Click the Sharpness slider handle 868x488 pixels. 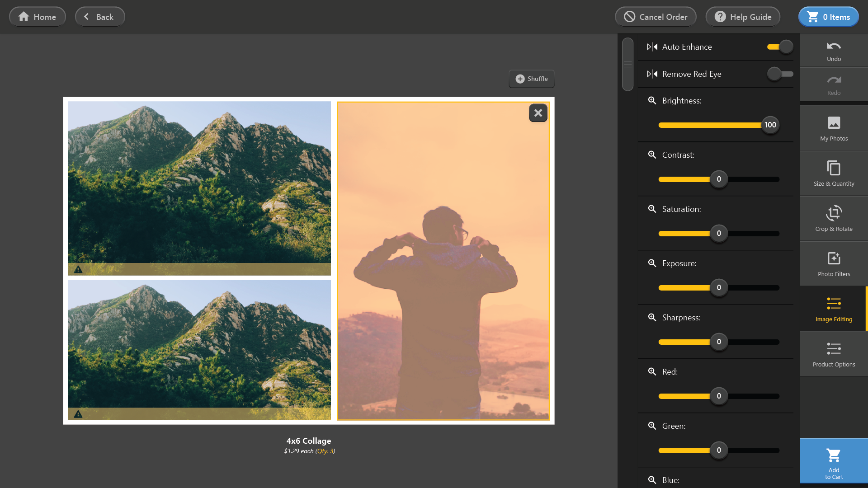coord(719,342)
